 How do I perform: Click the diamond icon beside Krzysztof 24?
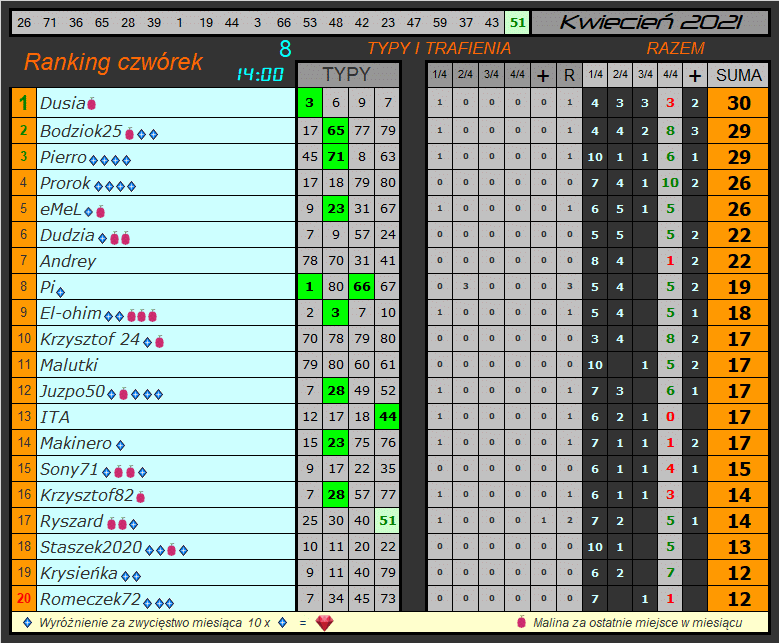coord(148,342)
